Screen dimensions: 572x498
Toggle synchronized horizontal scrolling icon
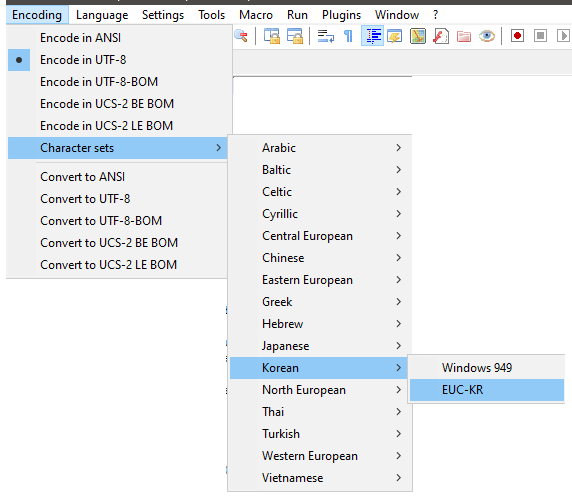295,36
